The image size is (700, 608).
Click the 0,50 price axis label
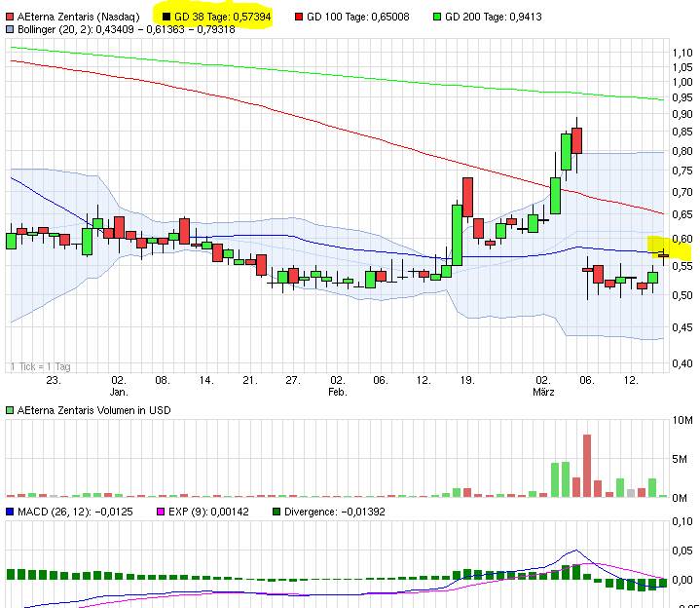click(x=682, y=295)
